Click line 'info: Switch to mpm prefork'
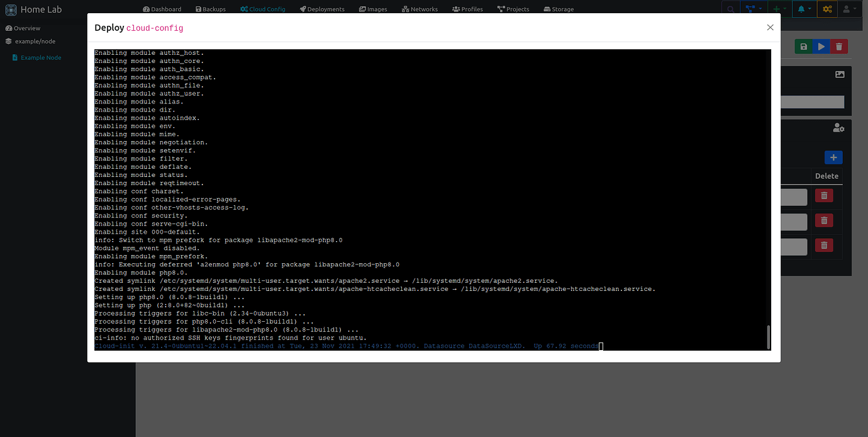868x437 pixels. tap(218, 240)
